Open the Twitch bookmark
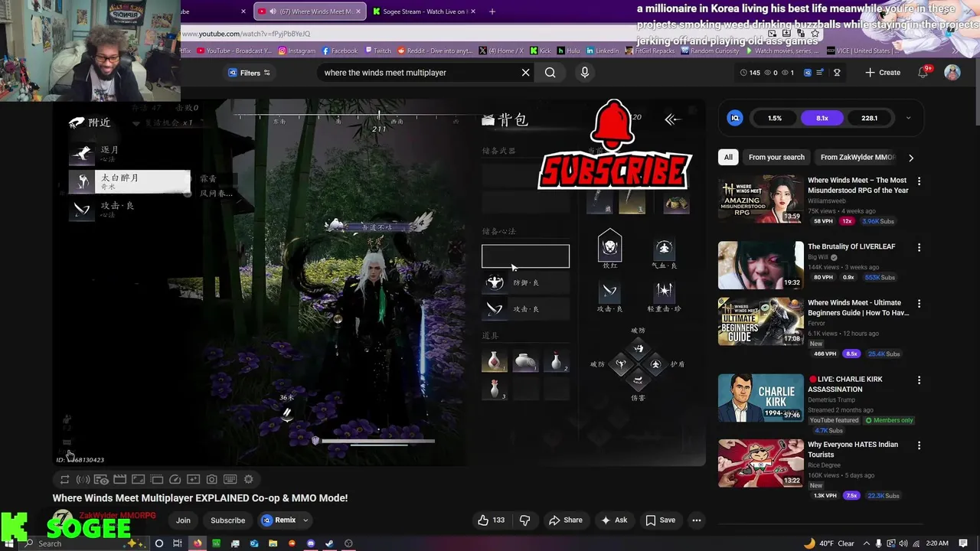The height and width of the screenshot is (551, 980). [377, 51]
